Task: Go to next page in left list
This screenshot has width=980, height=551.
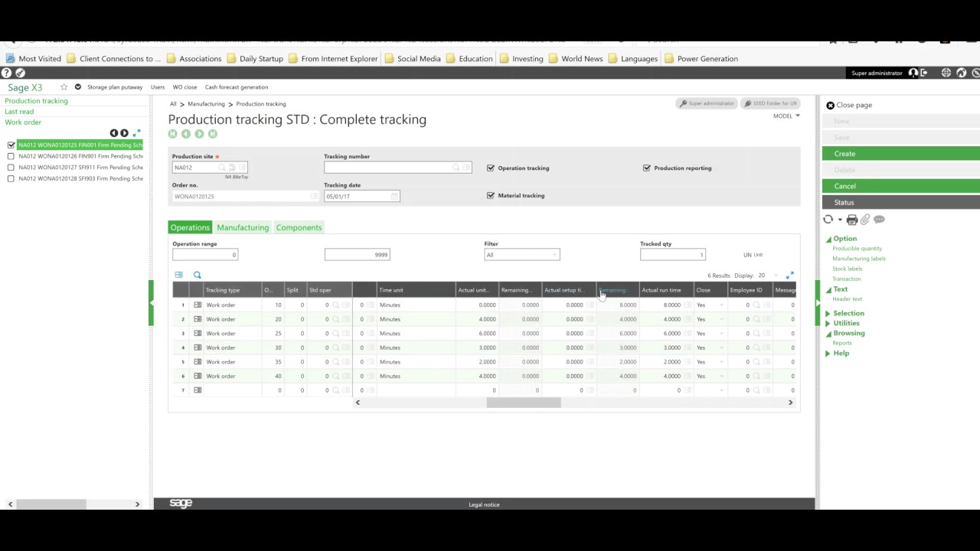Action: pos(124,133)
